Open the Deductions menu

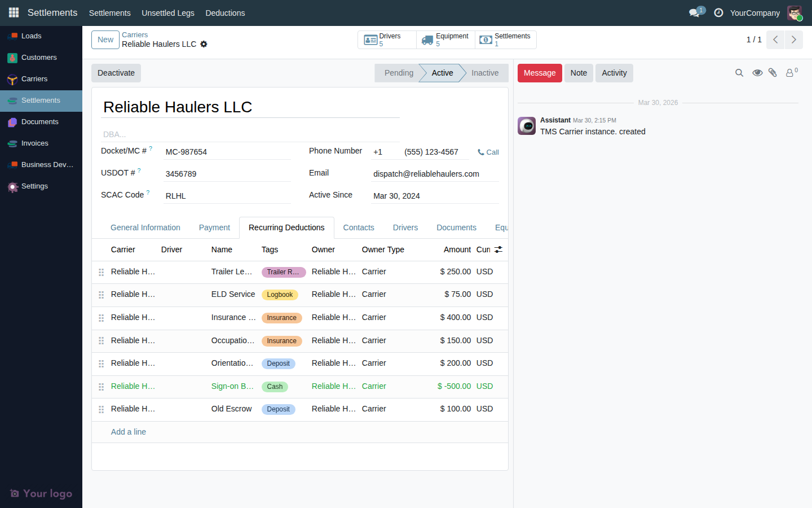click(x=225, y=12)
